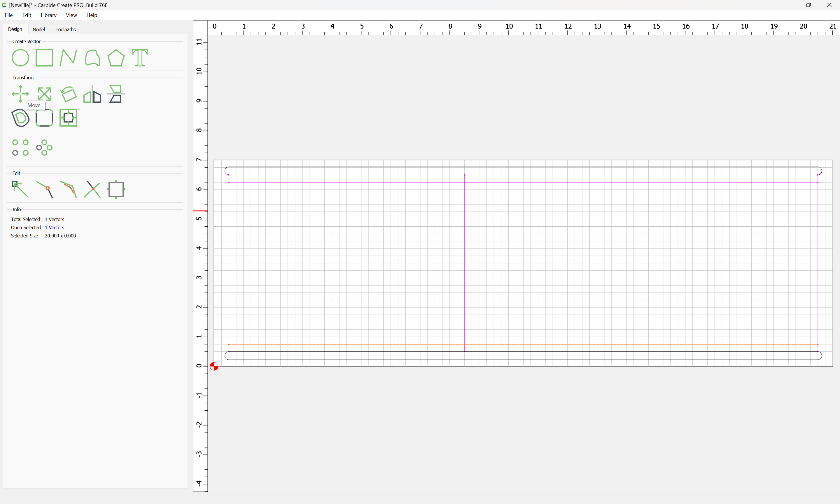Select the Text tool

(140, 58)
